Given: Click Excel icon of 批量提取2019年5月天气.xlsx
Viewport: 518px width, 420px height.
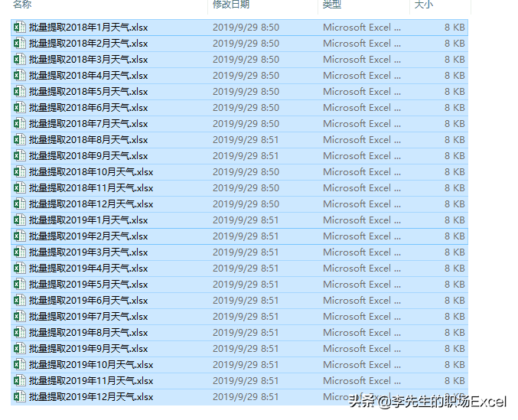Looking at the screenshot, I should [x=19, y=285].
